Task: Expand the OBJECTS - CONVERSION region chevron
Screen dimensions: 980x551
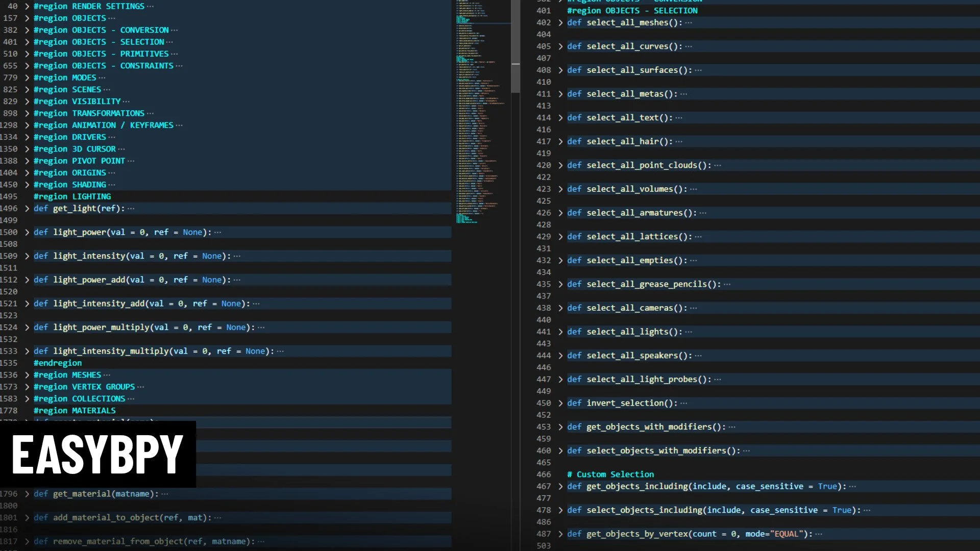Action: tap(27, 30)
